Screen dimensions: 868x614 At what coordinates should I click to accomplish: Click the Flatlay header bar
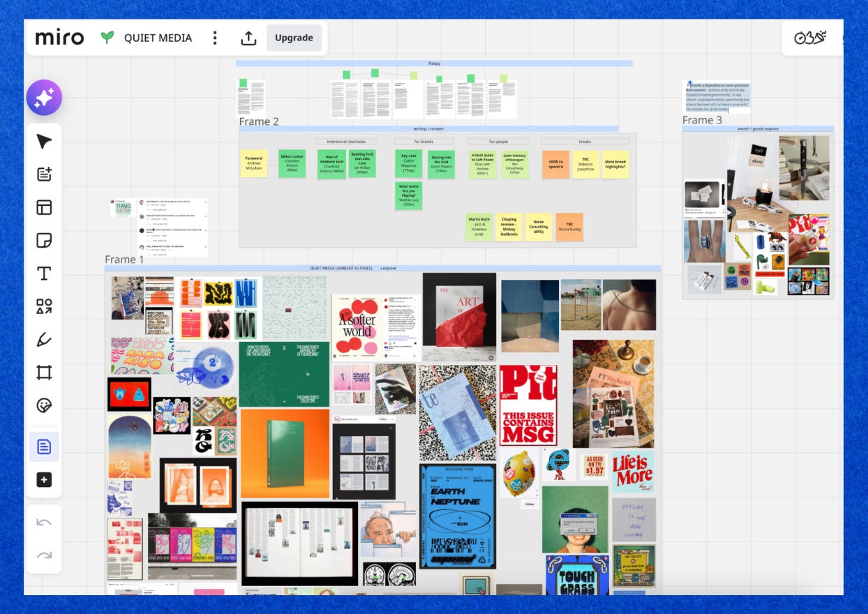click(x=434, y=63)
